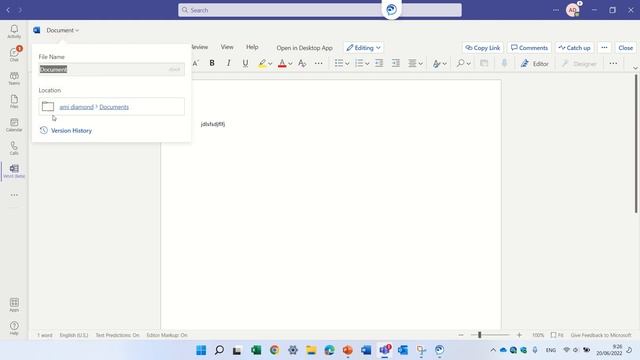Clear formatting with the eraser A icon

[302, 63]
